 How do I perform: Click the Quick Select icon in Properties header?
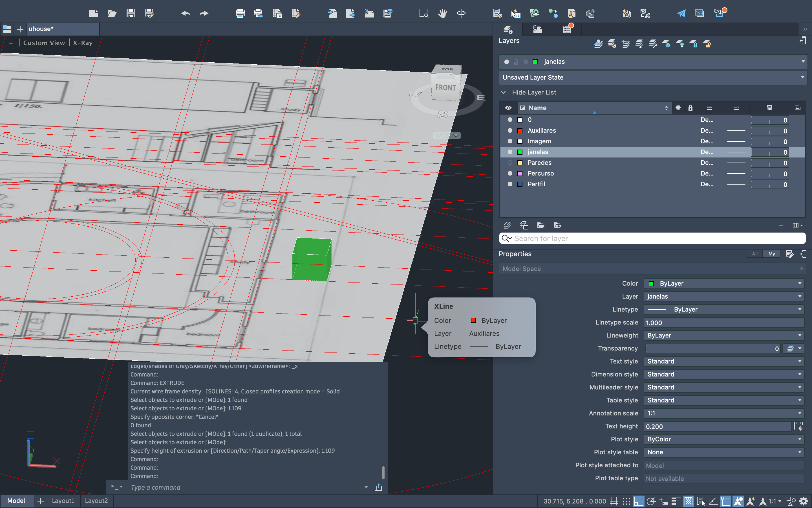(x=789, y=254)
